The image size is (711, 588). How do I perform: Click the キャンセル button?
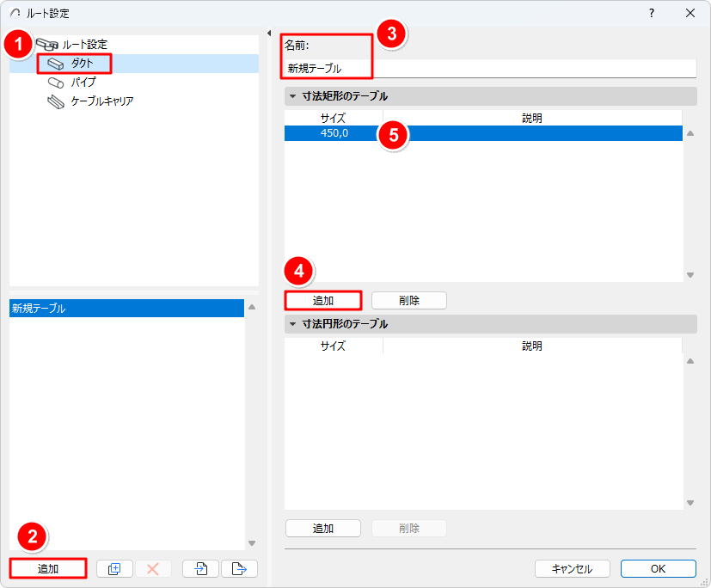click(573, 568)
